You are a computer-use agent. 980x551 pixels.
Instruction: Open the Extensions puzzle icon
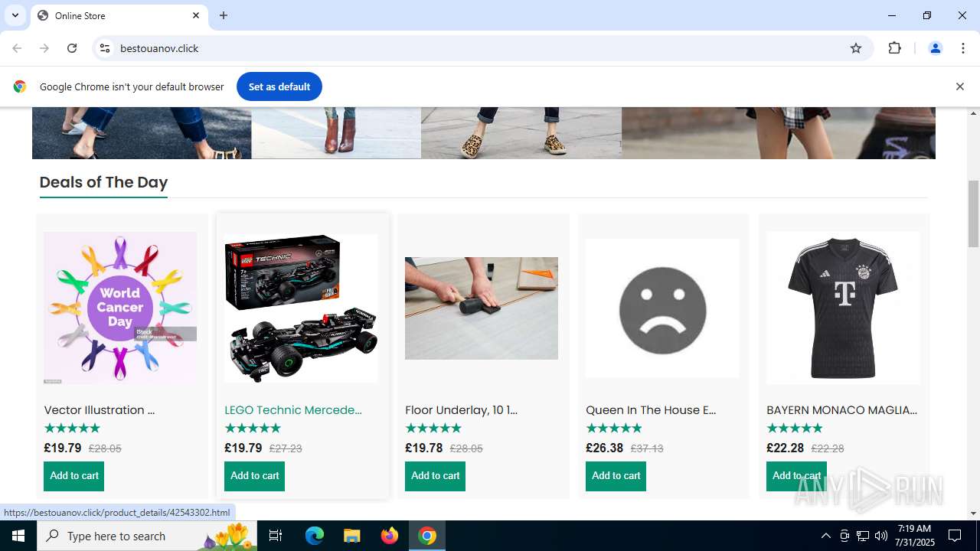click(894, 48)
